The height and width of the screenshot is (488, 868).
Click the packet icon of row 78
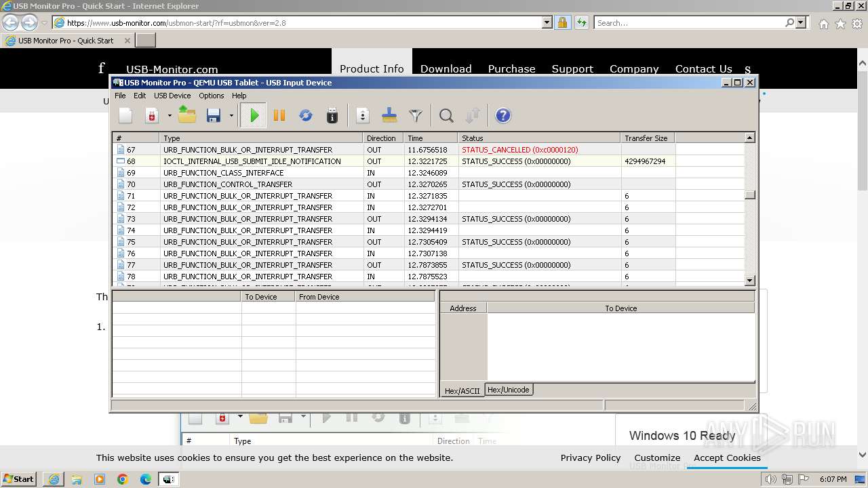point(121,277)
